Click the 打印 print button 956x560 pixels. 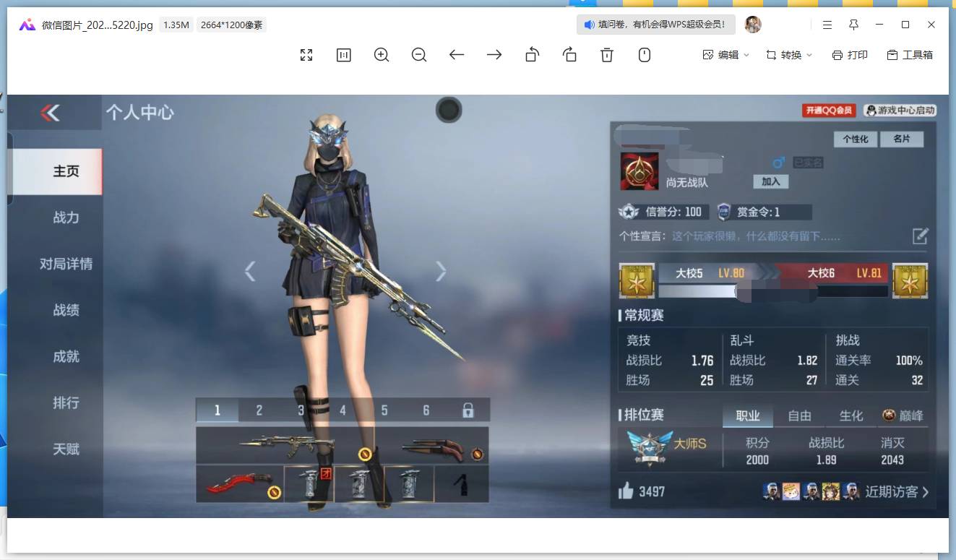(850, 55)
